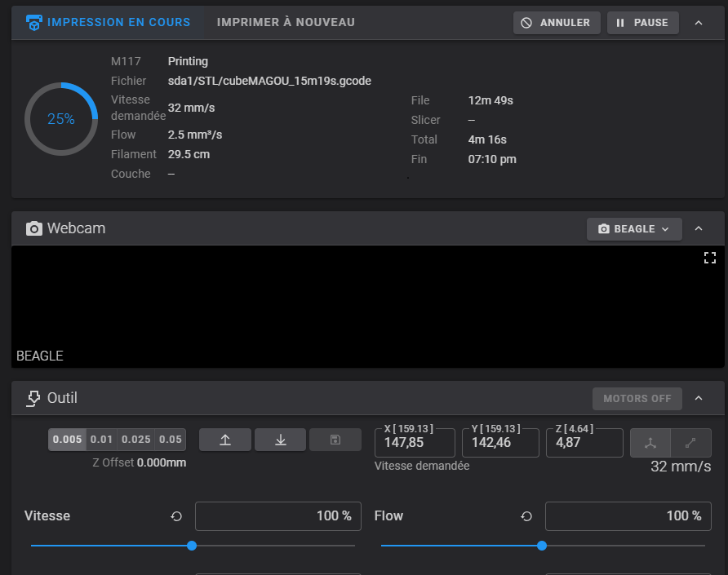The width and height of the screenshot is (728, 575).
Task: Collapse the Webcam panel
Action: pos(698,229)
